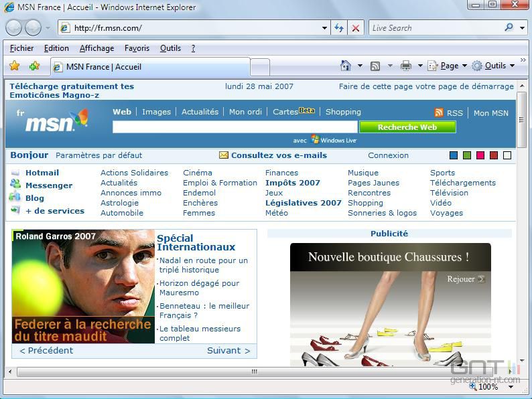
Task: Click the Blog service icon
Action: (x=15, y=196)
